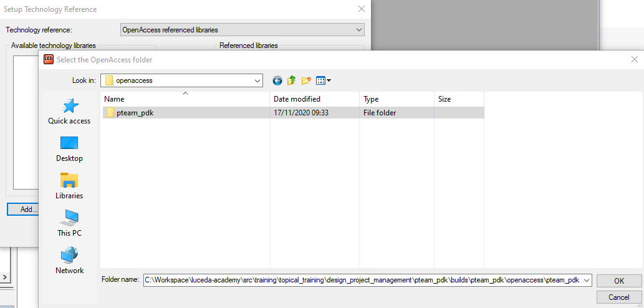Image resolution: width=644 pixels, height=308 pixels.
Task: Open Libraries in sidebar
Action: pyautogui.click(x=69, y=186)
